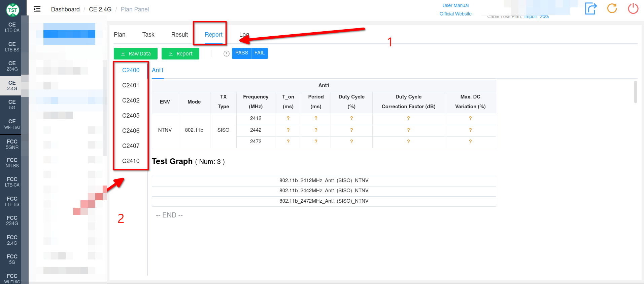Open CE 234G sidebar module
This screenshot has height=284, width=644.
12,66
